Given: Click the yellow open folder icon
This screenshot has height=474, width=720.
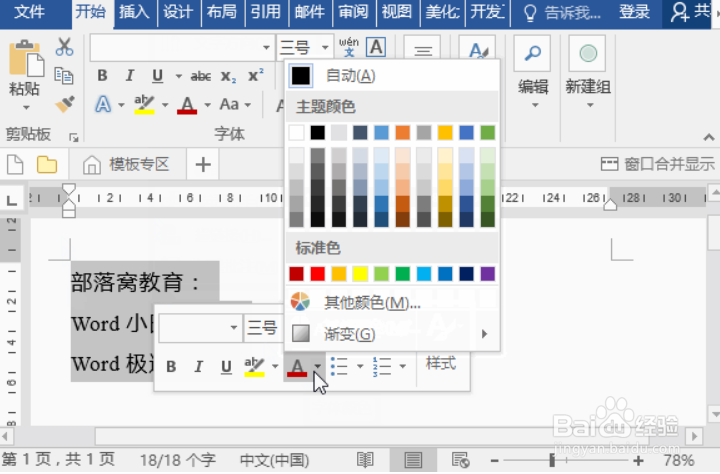Looking at the screenshot, I should click(47, 164).
